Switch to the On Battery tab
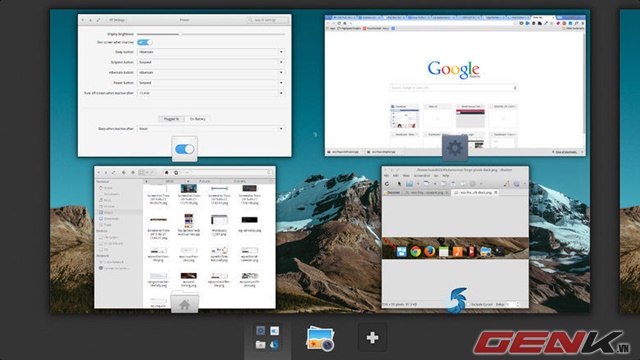The image size is (640, 360). (198, 119)
